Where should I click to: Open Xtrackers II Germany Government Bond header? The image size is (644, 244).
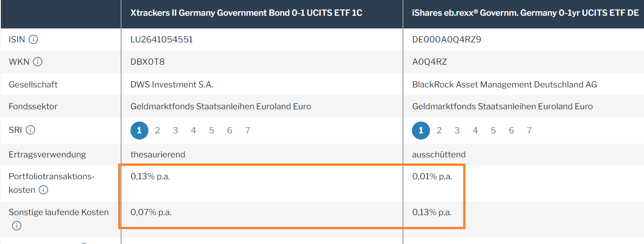pos(246,13)
